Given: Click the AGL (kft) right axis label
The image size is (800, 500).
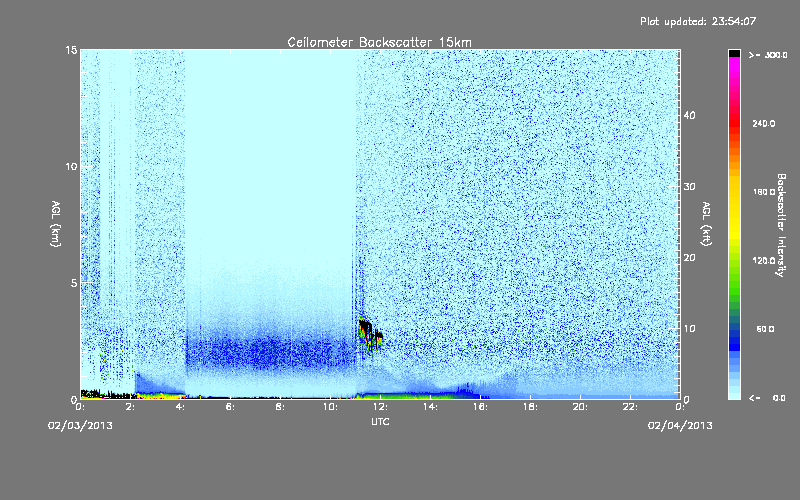Looking at the screenshot, I should [706, 223].
